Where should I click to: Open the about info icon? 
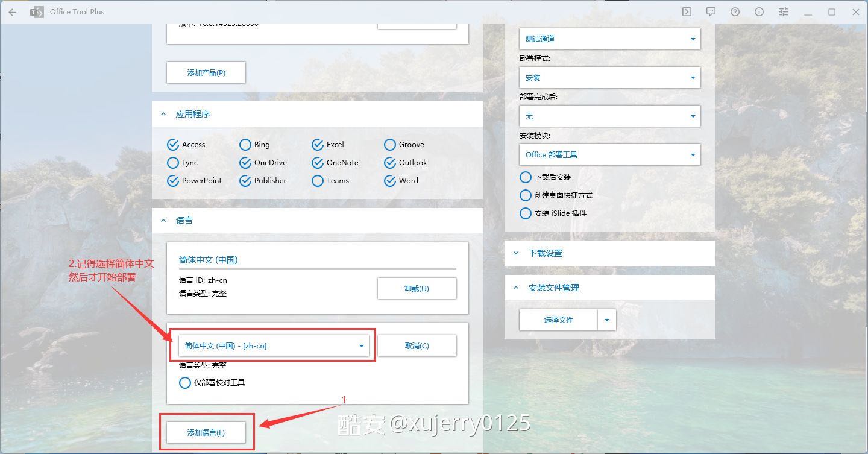759,12
